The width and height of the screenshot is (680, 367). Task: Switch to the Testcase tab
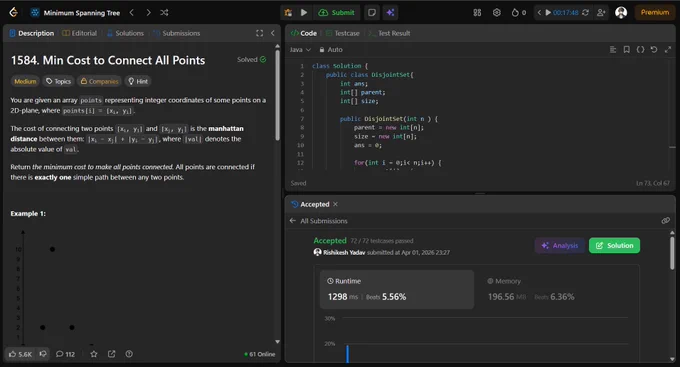[343, 33]
